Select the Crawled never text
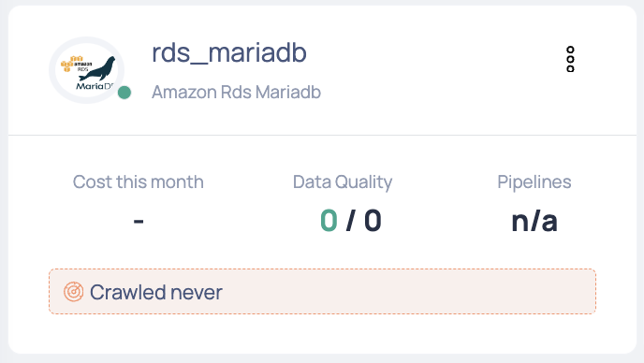This screenshot has width=644, height=363. pos(156,293)
